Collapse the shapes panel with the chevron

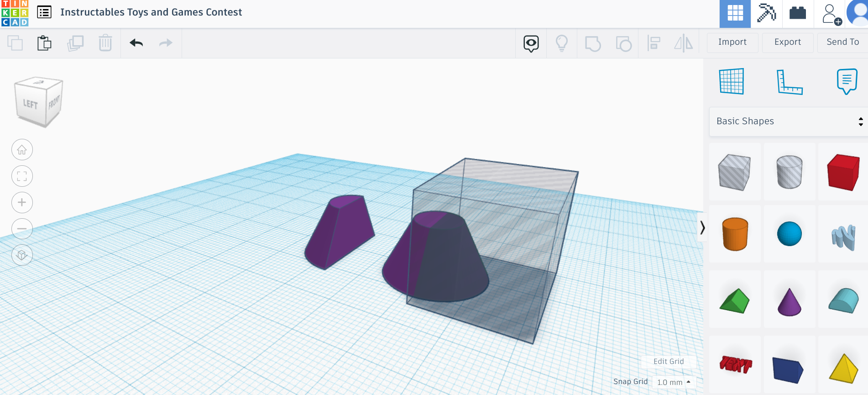click(x=703, y=227)
